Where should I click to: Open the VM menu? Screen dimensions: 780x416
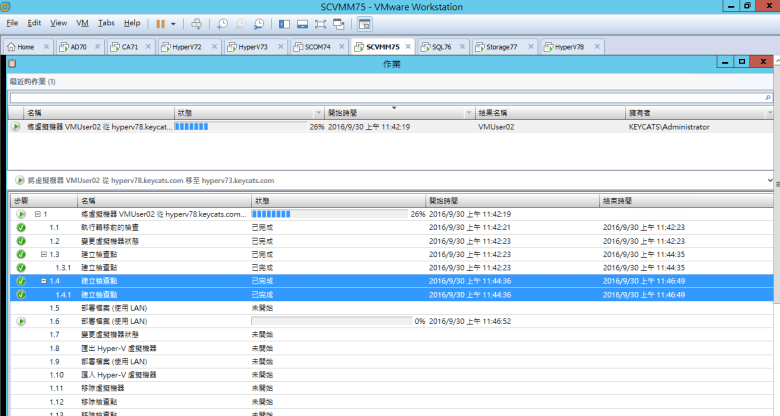click(83, 22)
